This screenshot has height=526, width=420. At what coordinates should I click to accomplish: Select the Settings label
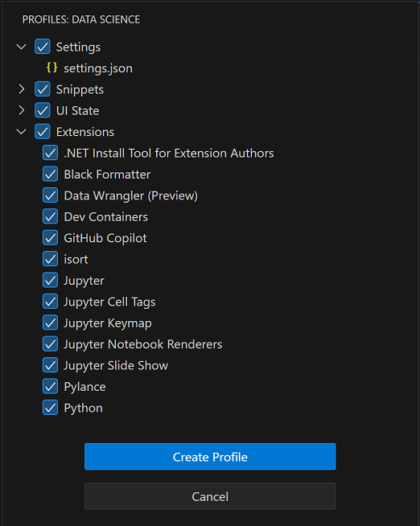tap(78, 47)
